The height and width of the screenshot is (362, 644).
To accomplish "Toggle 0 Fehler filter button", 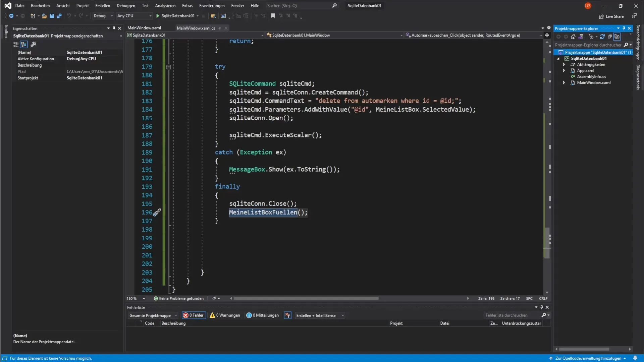I will click(194, 315).
